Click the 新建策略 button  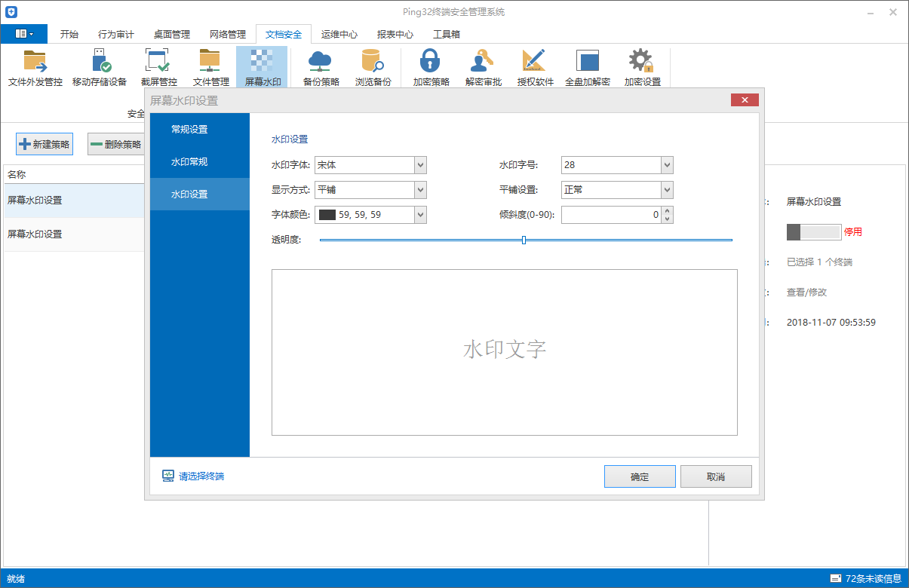45,145
